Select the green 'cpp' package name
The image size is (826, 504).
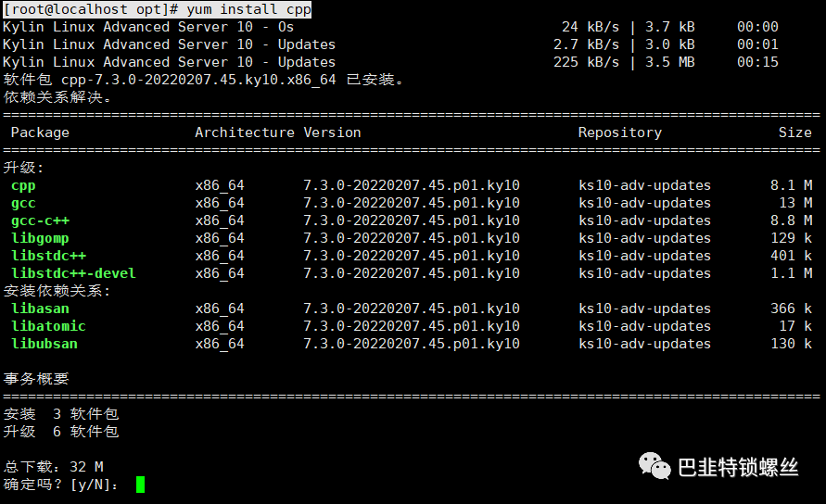(23, 186)
